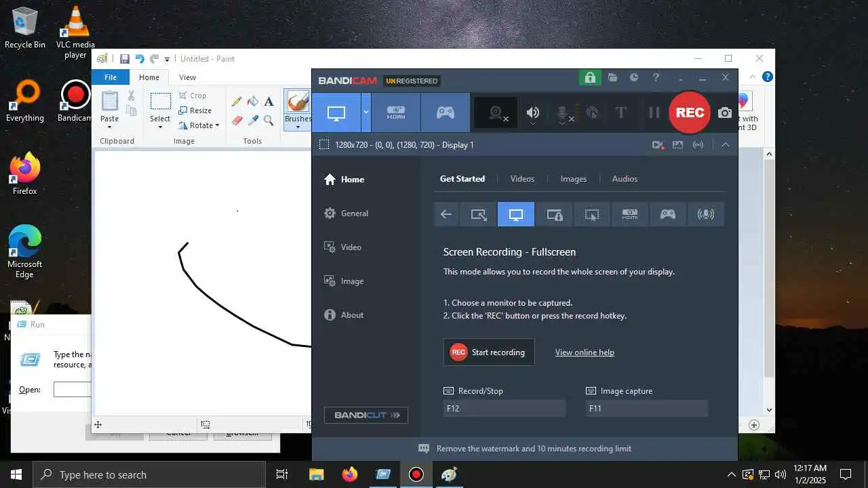Open the scheduled recording clock icon
The image size is (868, 488).
point(634,77)
